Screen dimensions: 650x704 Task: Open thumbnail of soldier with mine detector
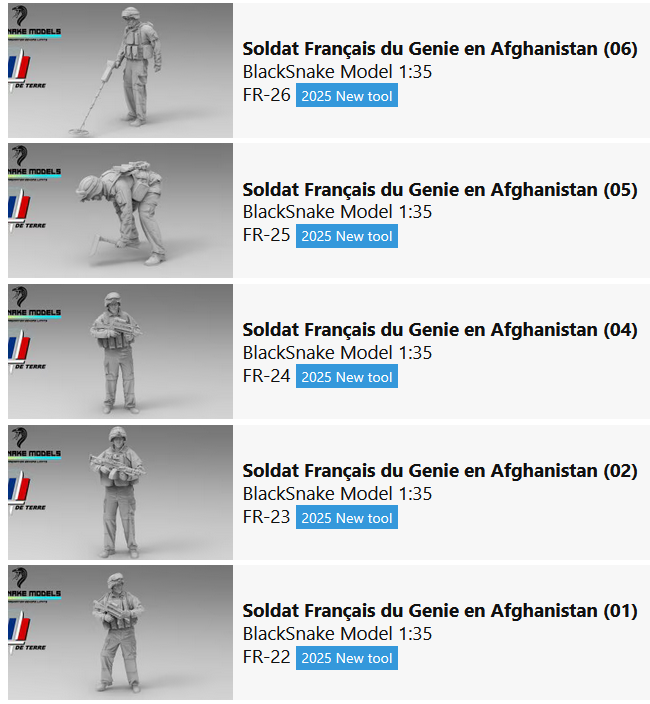pos(120,70)
